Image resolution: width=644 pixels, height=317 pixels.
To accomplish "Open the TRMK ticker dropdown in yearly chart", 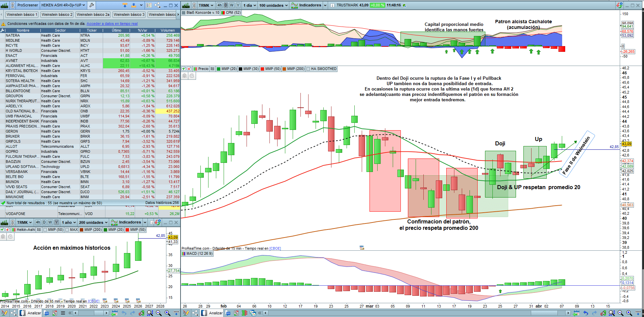I will click(x=24, y=222).
